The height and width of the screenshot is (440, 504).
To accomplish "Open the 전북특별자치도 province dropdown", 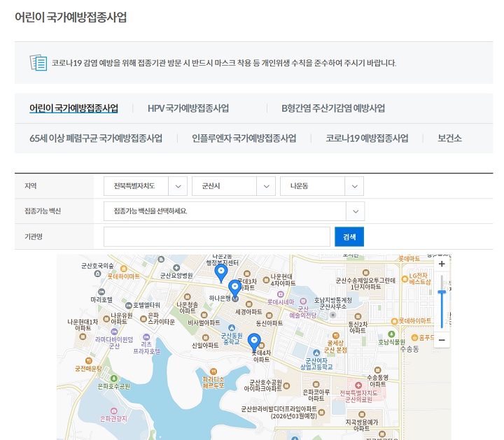I will click(146, 186).
